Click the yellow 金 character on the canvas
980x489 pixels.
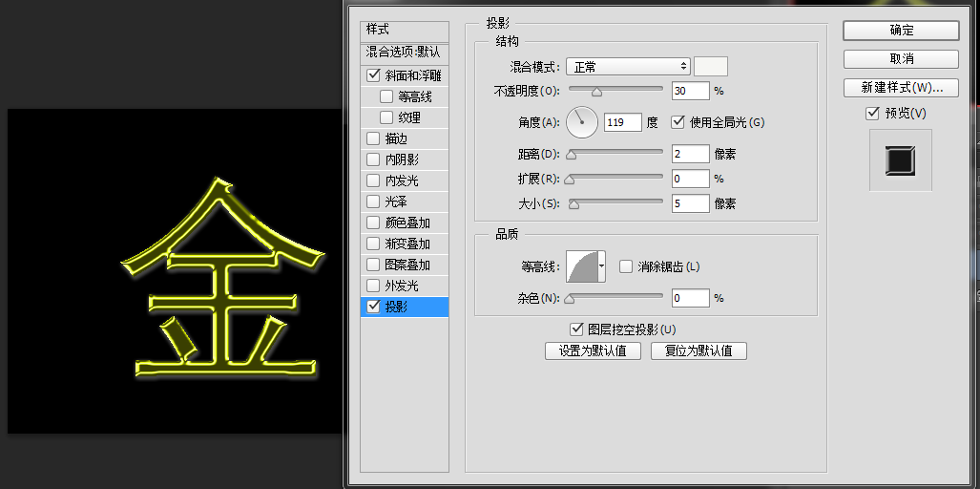[x=222, y=278]
